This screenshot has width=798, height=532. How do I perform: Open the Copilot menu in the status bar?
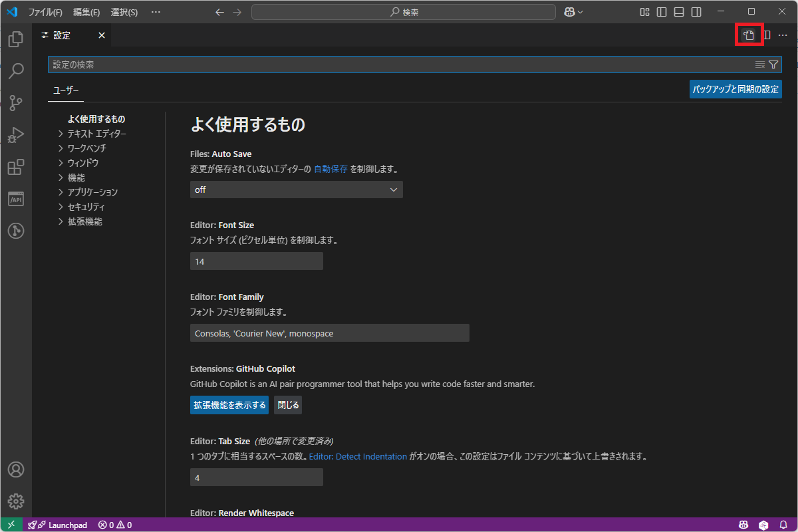pyautogui.click(x=743, y=525)
